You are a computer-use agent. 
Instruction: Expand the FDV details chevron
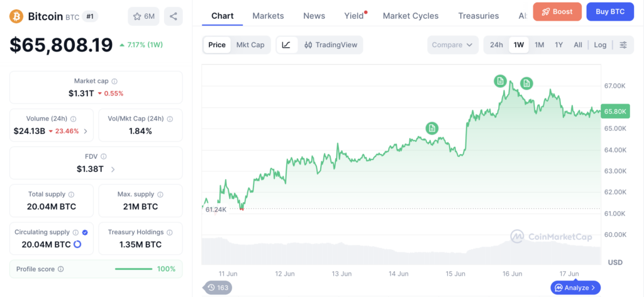point(113,169)
